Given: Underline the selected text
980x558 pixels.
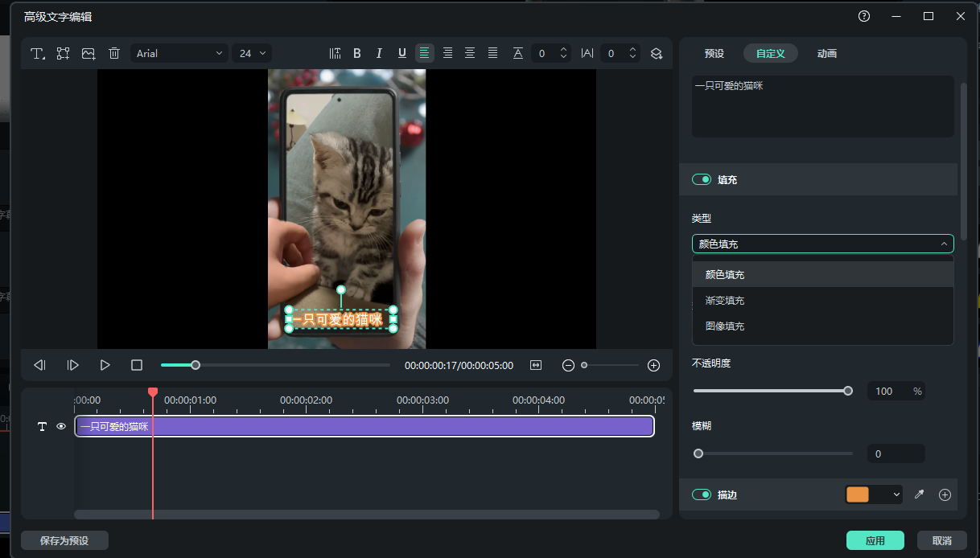Looking at the screenshot, I should click(401, 53).
